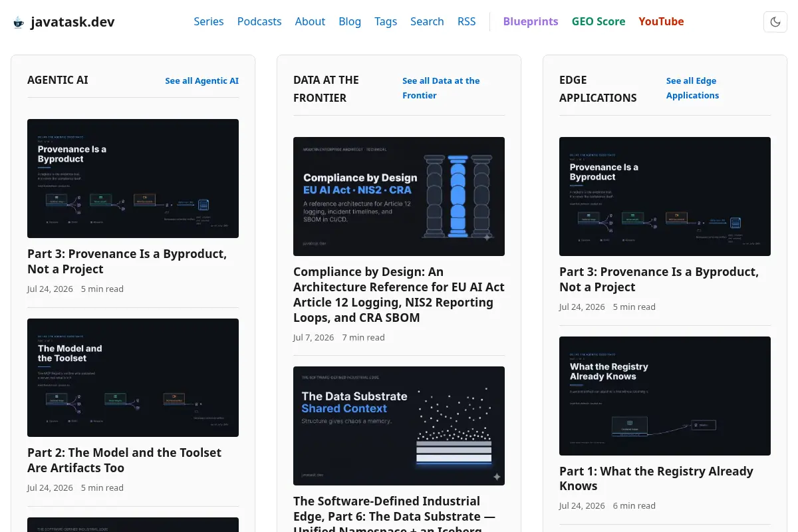
Task: Open the purple Blueprints link
Action: pyautogui.click(x=531, y=21)
